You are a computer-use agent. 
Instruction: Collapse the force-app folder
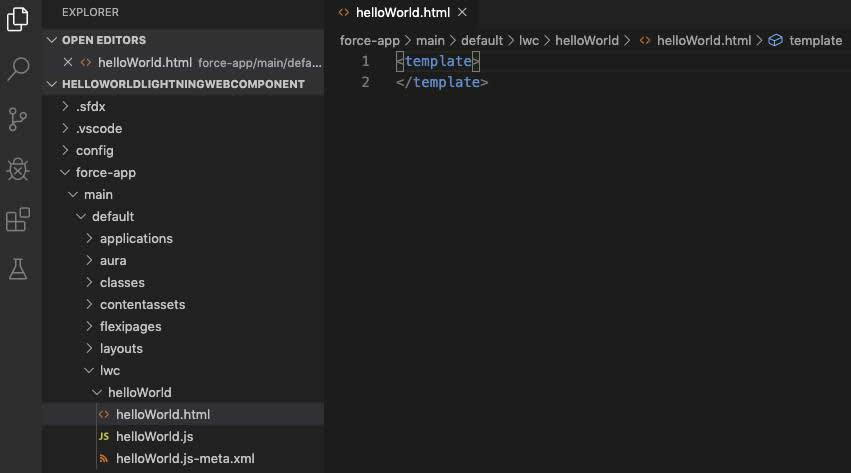click(x=65, y=172)
